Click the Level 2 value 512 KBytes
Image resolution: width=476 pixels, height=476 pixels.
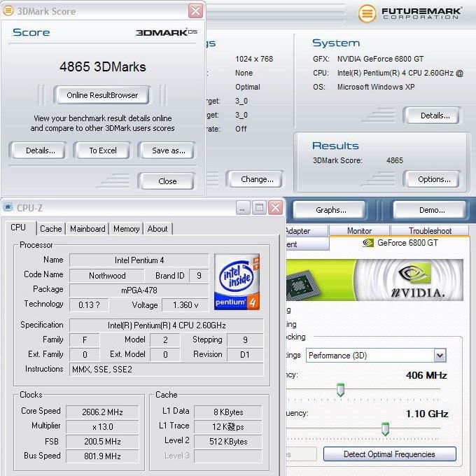[228, 442]
